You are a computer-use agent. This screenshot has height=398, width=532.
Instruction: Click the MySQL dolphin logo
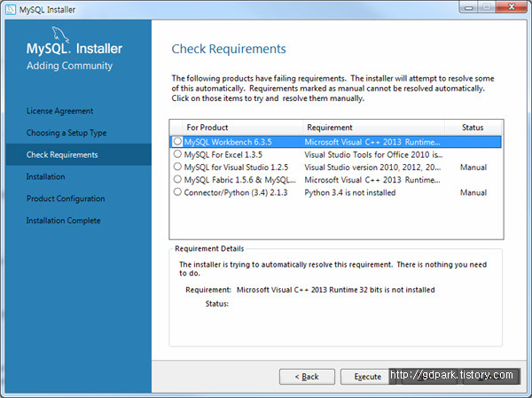pyautogui.click(x=60, y=35)
